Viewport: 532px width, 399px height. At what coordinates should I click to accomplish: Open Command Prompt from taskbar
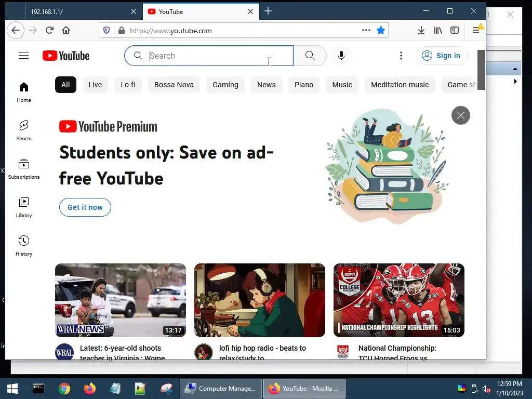pyautogui.click(x=38, y=389)
